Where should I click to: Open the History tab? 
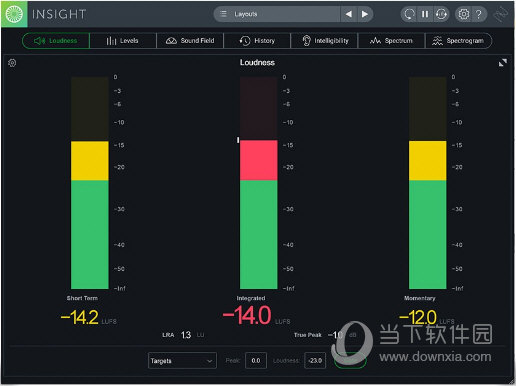tap(257, 41)
